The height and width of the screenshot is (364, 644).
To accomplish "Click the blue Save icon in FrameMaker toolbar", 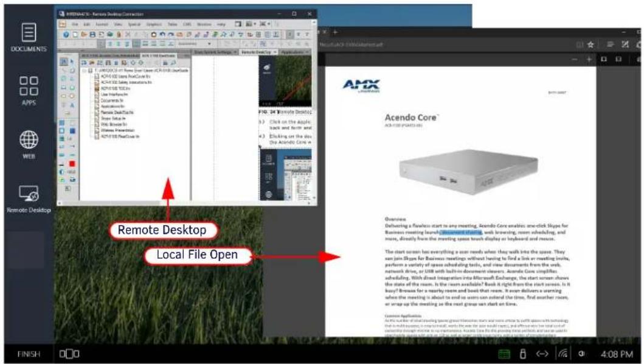I will pyautogui.click(x=92, y=35).
